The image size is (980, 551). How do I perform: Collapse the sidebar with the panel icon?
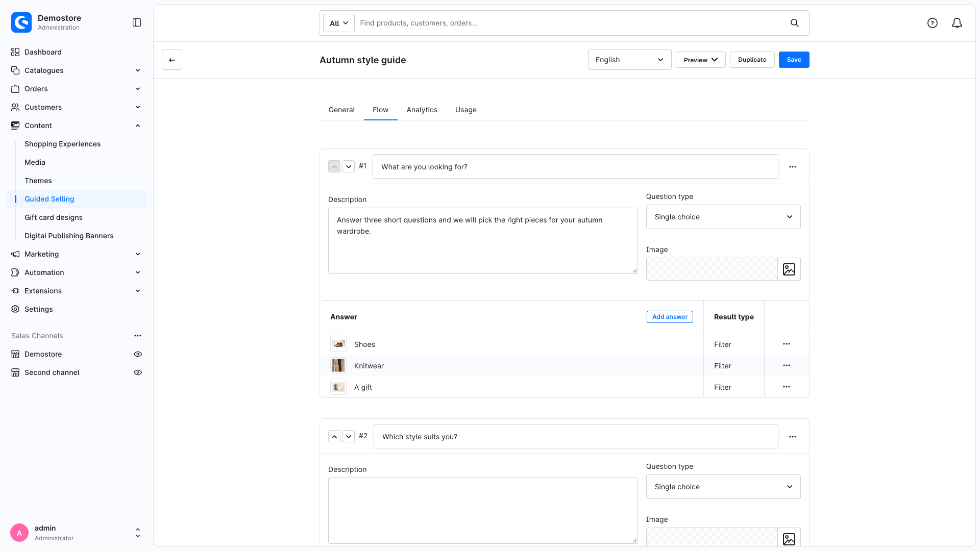(137, 22)
